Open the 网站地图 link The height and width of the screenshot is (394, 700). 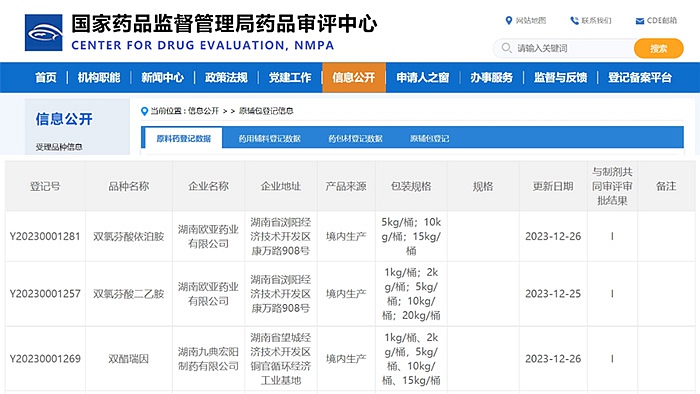[x=531, y=21]
